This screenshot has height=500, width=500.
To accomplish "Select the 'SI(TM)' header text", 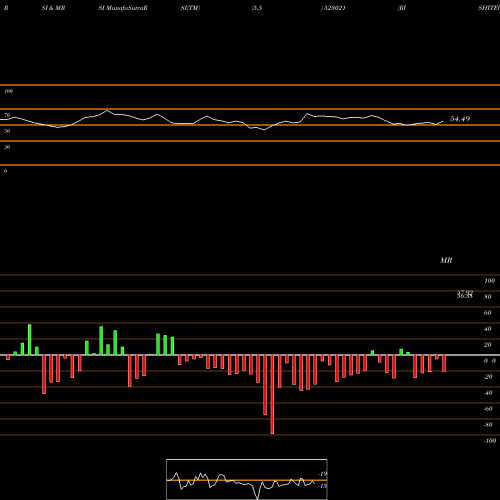I will tap(190, 8).
